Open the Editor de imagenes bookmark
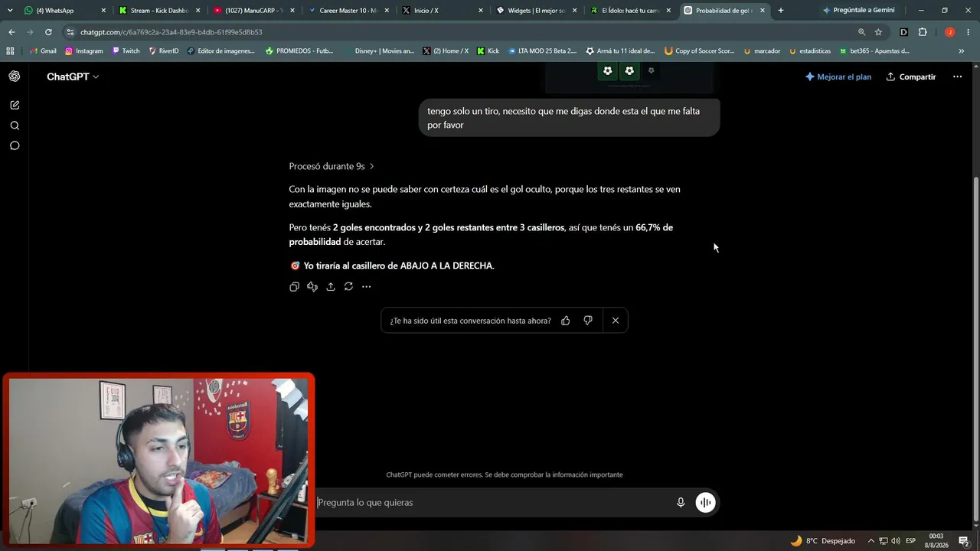980x551 pixels. point(220,51)
